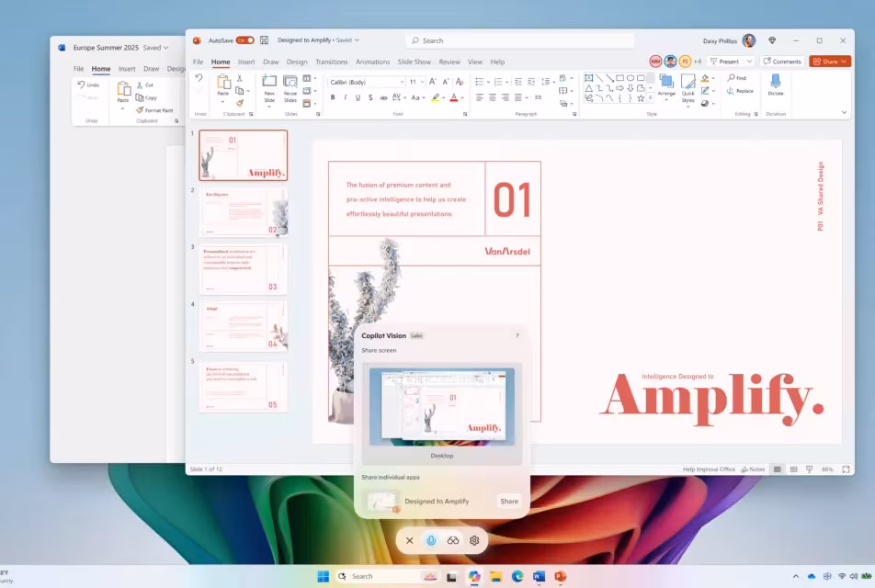875x588 pixels.
Task: Expand the Present dropdown arrow
Action: (x=749, y=62)
